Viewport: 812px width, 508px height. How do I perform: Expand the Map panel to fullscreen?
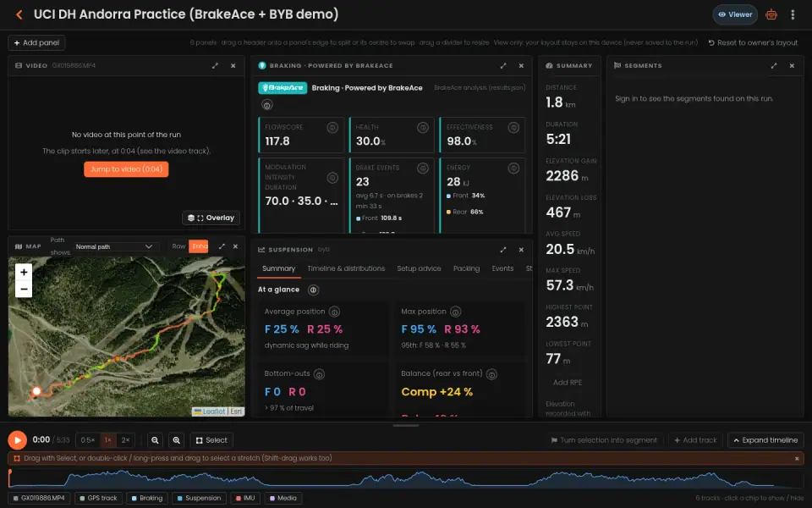(x=222, y=246)
